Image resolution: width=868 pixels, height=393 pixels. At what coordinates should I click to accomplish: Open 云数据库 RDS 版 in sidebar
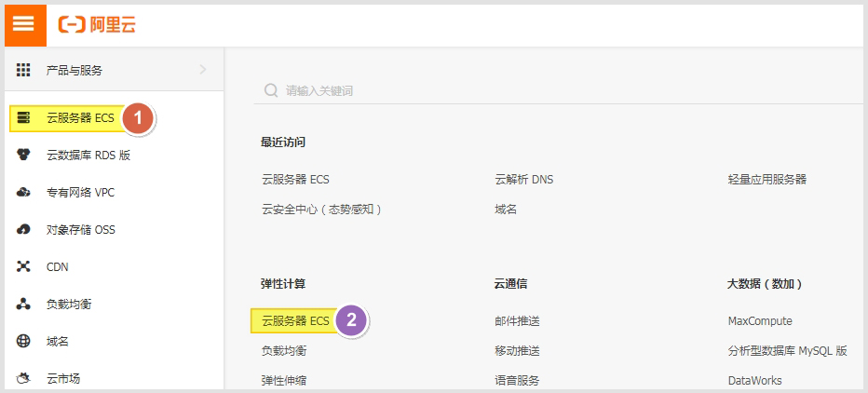point(88,156)
